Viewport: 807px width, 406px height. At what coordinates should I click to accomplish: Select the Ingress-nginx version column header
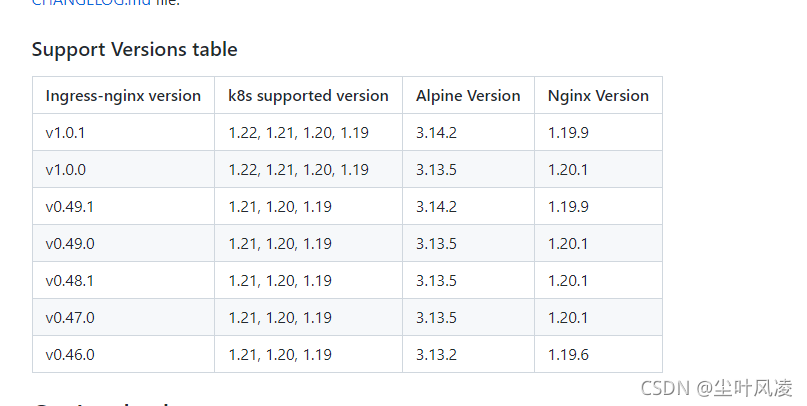point(123,96)
